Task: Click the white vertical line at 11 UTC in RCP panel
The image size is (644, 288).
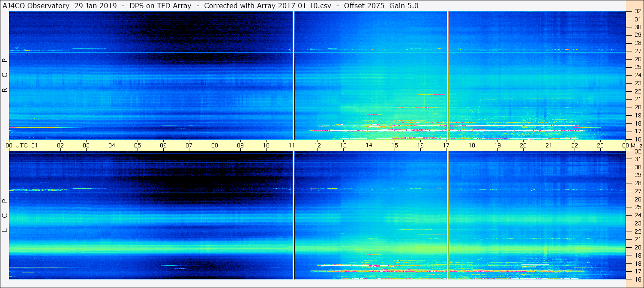Action: point(294,75)
